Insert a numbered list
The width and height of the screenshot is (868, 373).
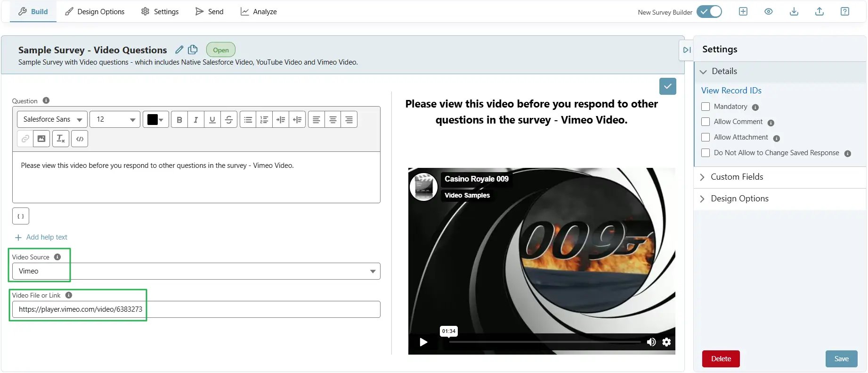pos(264,120)
